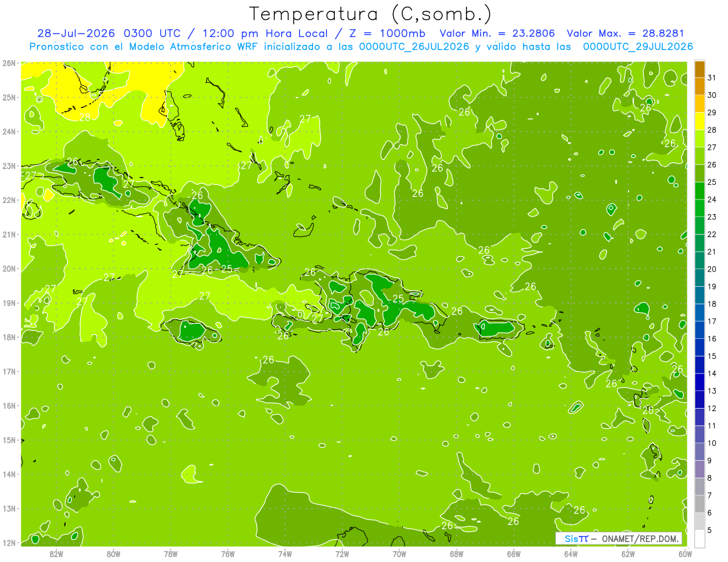This screenshot has height=562, width=728.
Task: Click the '62W' longitude axis label
Action: click(628, 554)
